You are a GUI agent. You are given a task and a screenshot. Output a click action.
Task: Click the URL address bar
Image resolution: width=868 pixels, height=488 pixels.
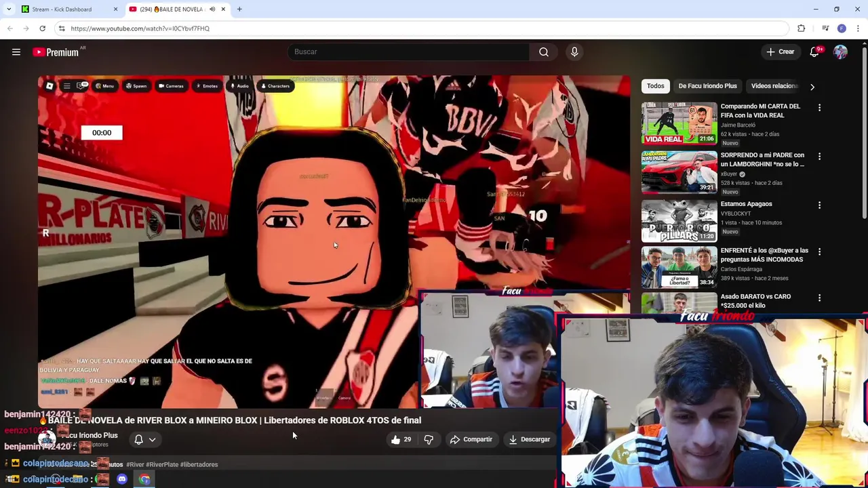(420, 28)
